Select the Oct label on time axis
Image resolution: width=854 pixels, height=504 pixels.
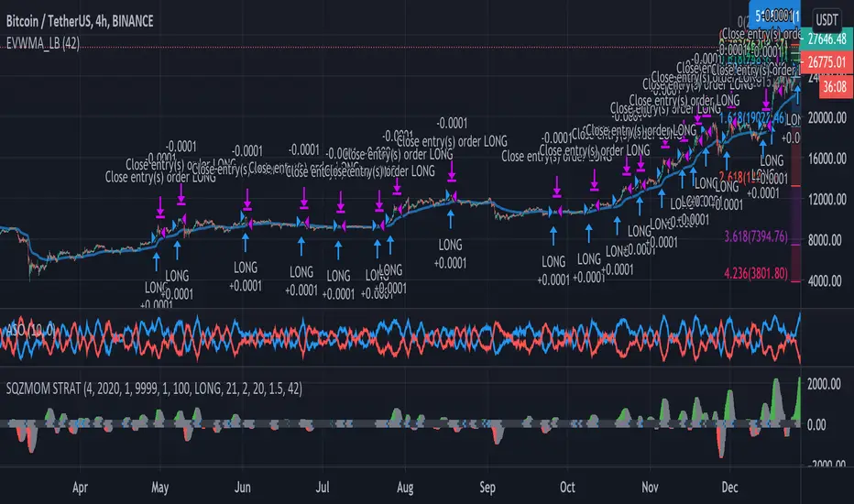567,488
